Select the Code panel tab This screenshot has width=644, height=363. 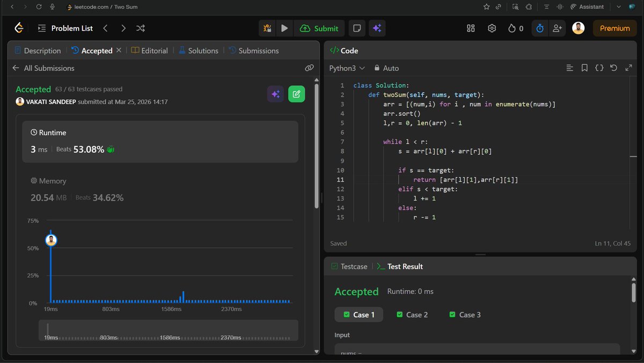tap(344, 50)
